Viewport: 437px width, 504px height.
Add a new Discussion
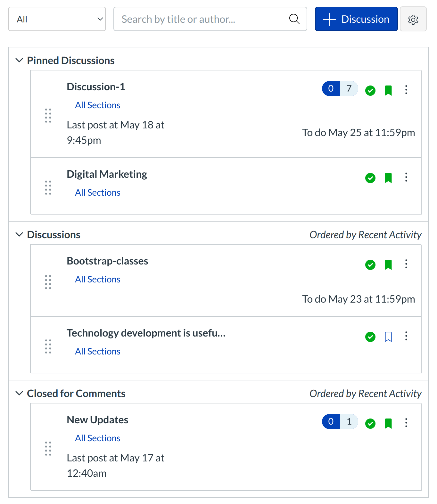click(x=356, y=19)
